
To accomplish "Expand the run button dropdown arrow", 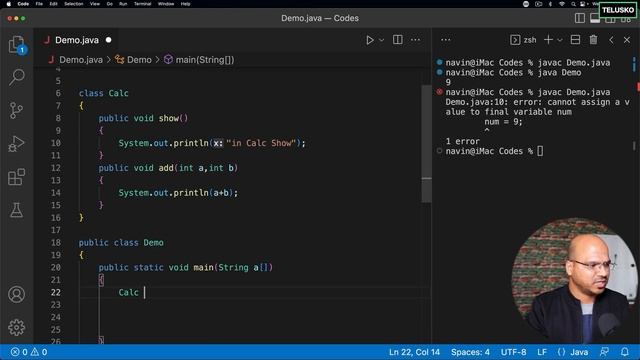I will coord(382,40).
